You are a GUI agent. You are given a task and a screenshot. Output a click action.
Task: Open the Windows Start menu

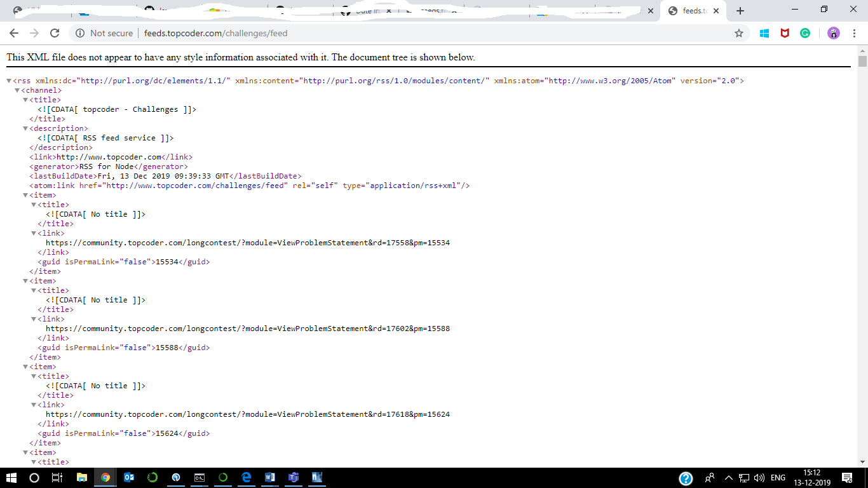(x=11, y=477)
